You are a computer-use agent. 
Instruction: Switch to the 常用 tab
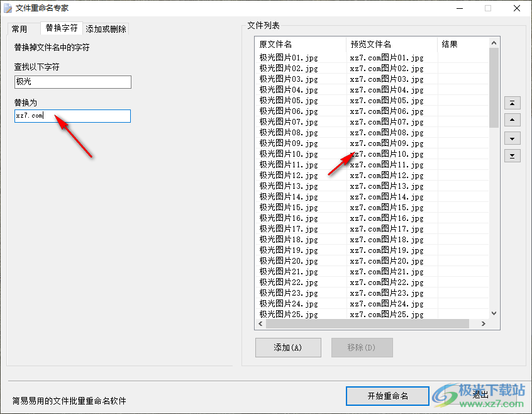[19, 29]
